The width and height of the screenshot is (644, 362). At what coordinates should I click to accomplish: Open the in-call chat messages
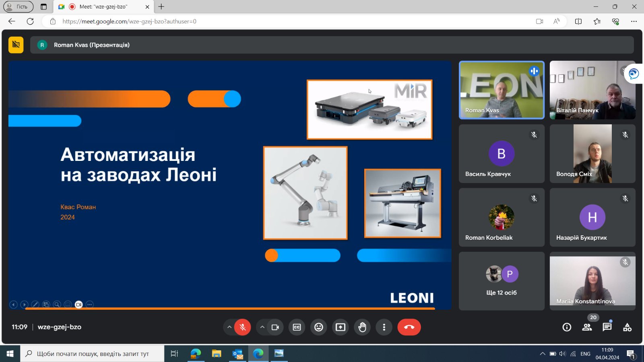pos(606,327)
